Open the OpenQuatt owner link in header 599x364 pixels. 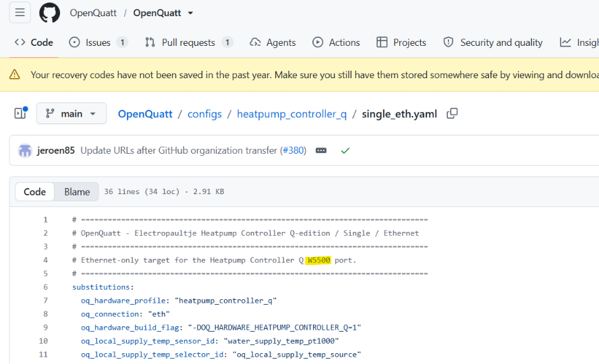tap(93, 13)
